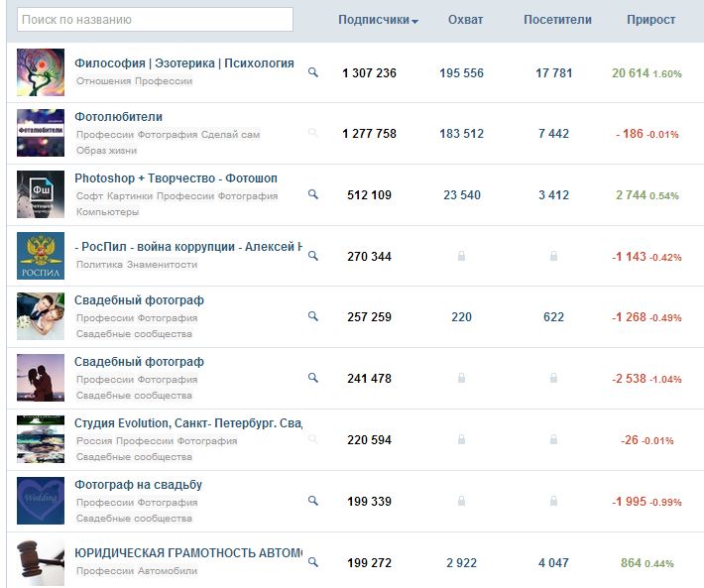
Task: Sort the table by Прирост column
Action: [x=650, y=20]
